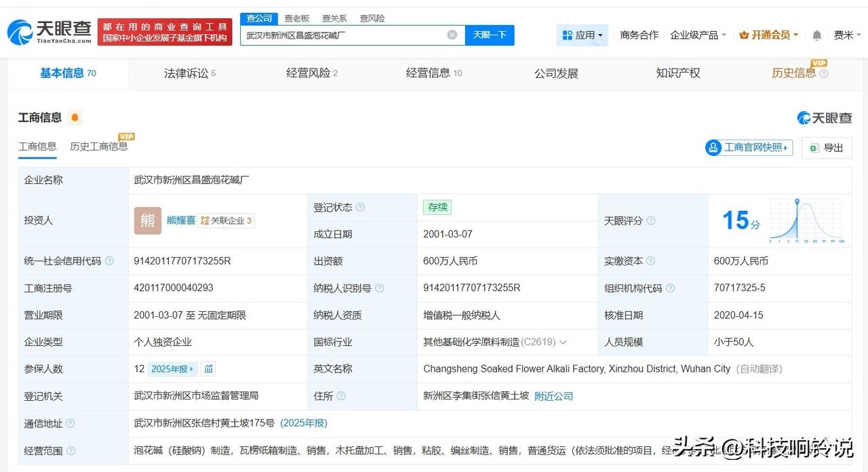Screen dimensions: 868x472
Task: Click credit code 91420117707173255R
Action: (x=182, y=261)
